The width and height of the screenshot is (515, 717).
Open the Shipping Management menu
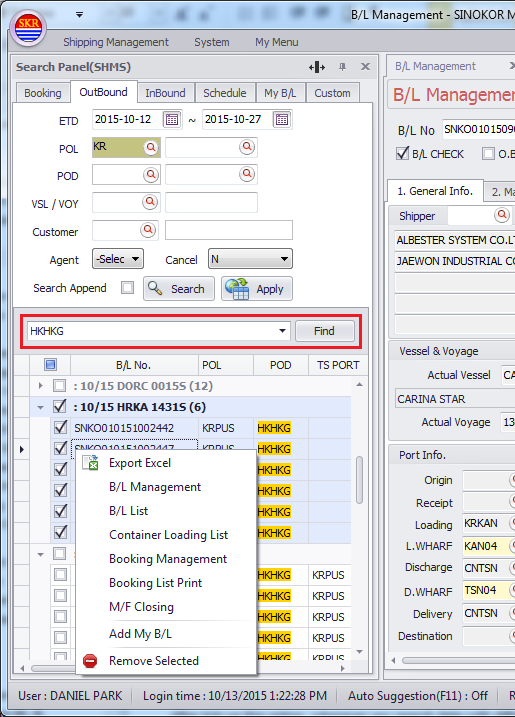tap(116, 42)
